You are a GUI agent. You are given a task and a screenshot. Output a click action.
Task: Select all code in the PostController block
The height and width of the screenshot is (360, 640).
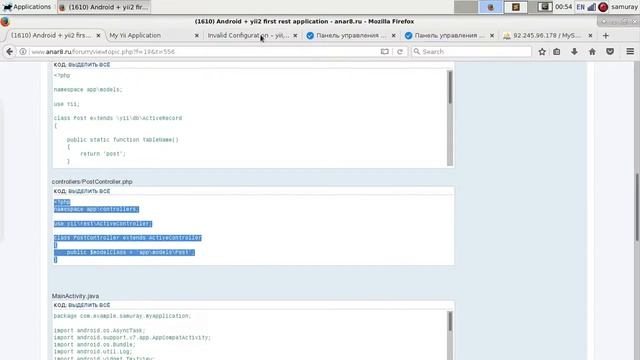[x=89, y=191]
